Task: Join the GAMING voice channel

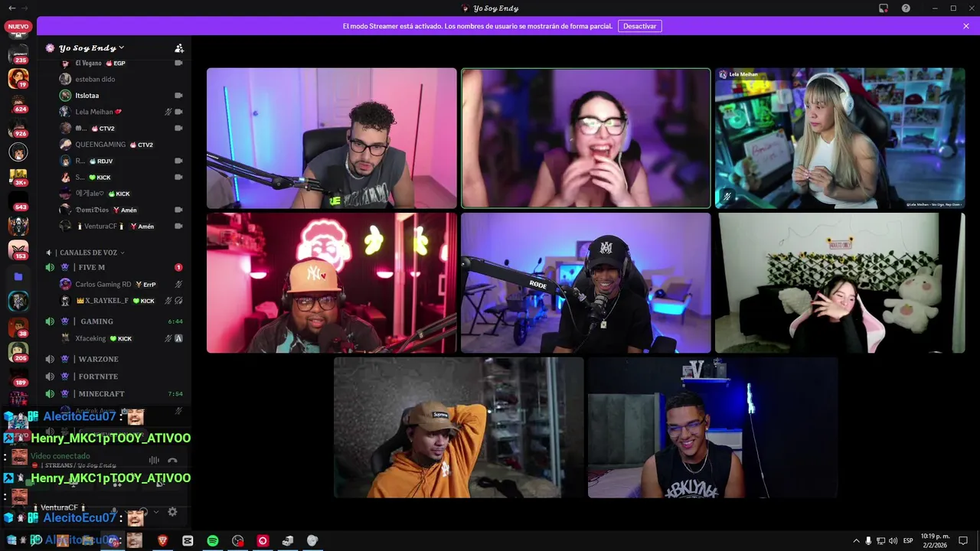Action: coord(114,321)
